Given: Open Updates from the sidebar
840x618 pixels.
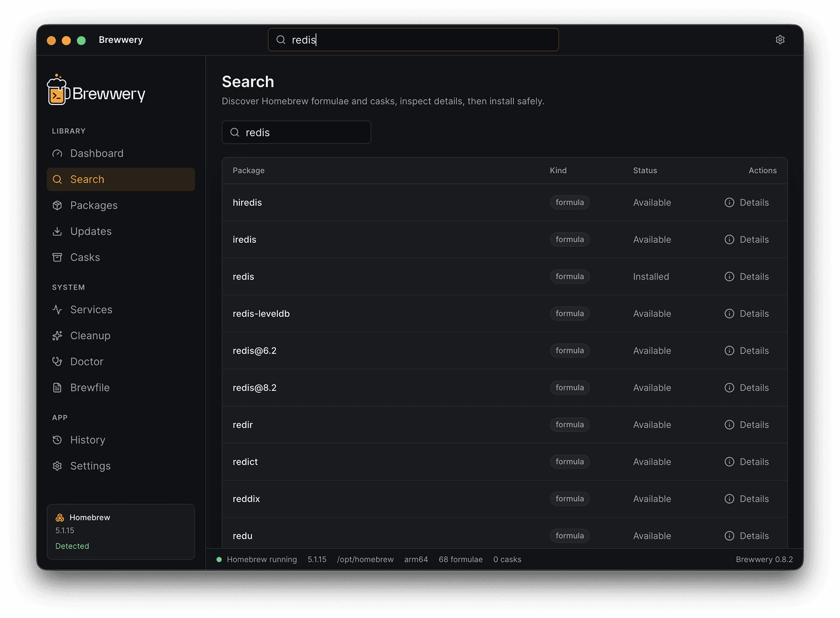Looking at the screenshot, I should coord(121,231).
